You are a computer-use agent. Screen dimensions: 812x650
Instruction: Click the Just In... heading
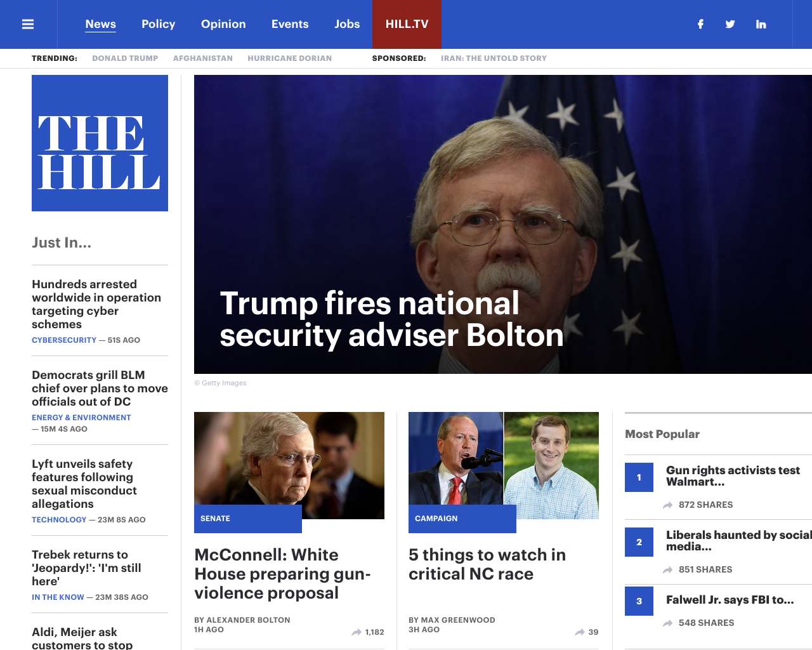(62, 242)
